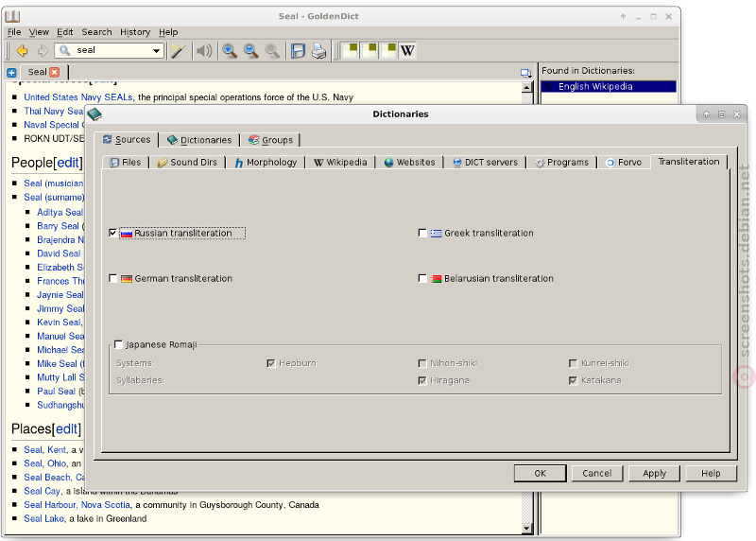Open the Files sources tab
Screen dimensions: 756x541
126,162
